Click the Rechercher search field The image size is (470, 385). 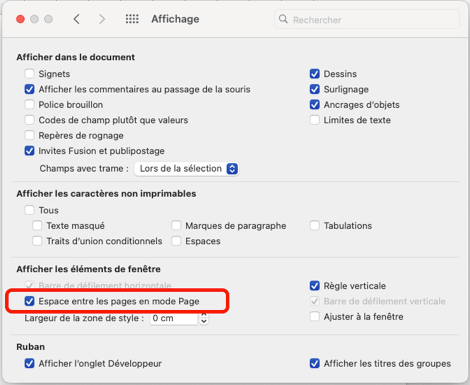[x=367, y=19]
